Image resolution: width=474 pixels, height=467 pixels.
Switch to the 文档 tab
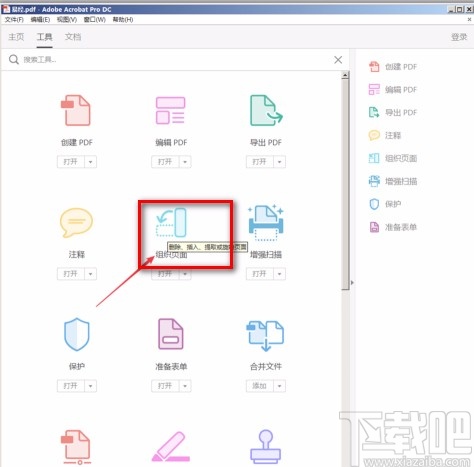tap(73, 37)
